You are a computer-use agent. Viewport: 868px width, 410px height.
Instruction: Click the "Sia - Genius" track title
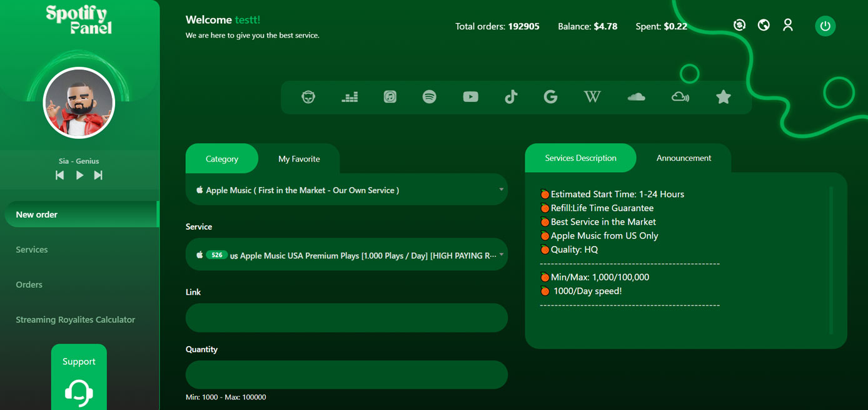tap(79, 161)
